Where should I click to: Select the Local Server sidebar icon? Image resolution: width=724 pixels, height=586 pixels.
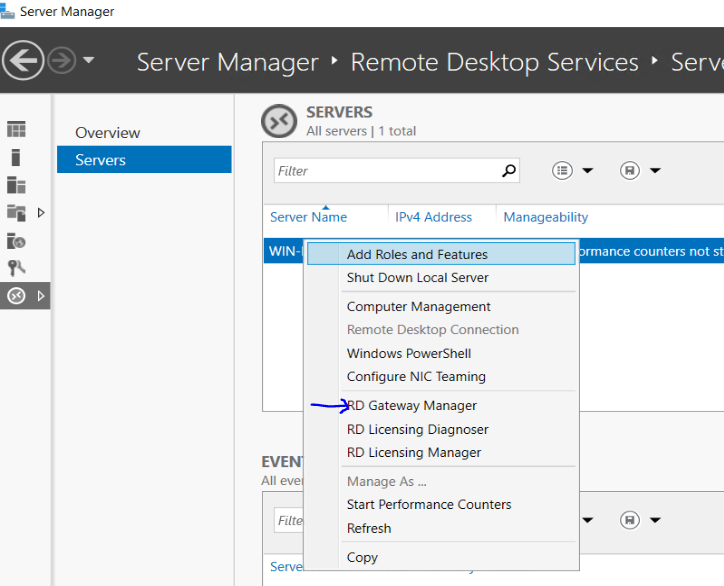(x=16, y=157)
